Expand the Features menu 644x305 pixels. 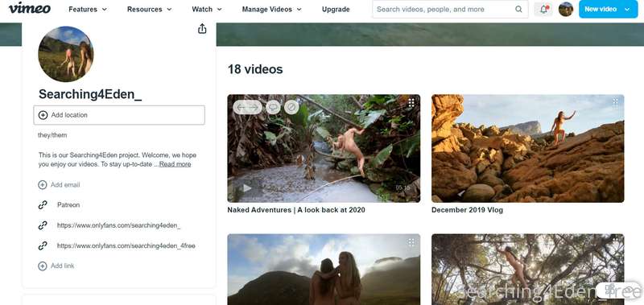click(88, 9)
